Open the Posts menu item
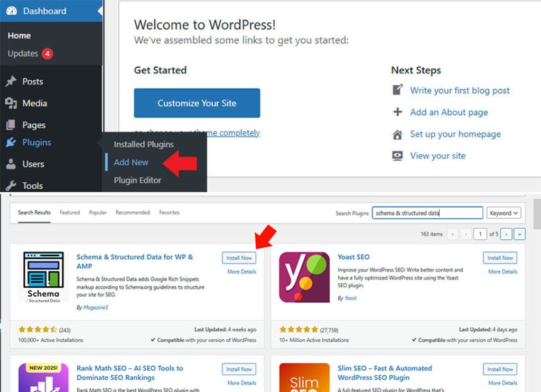This screenshot has width=541, height=392. (33, 81)
